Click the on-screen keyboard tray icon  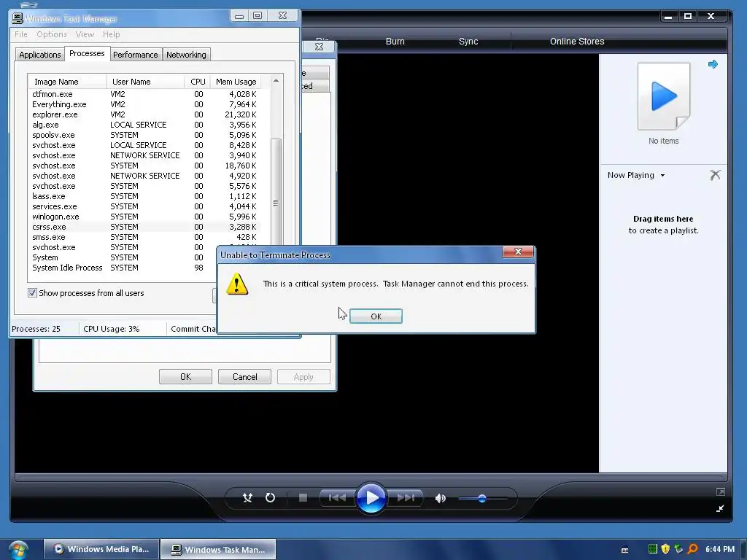click(624, 550)
